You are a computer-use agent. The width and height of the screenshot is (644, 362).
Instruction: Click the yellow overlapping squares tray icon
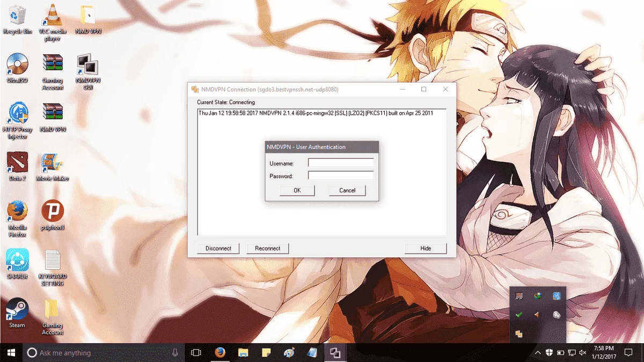tap(519, 334)
